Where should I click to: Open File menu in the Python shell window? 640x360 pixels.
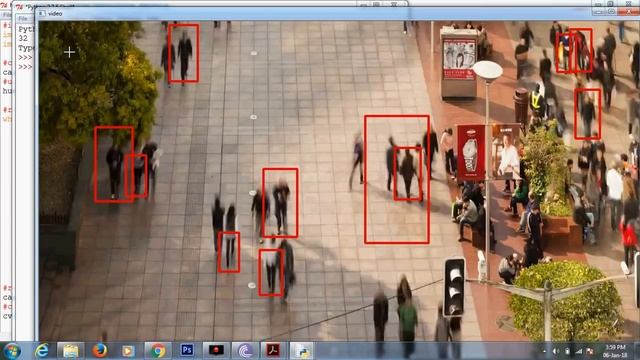(23, 18)
